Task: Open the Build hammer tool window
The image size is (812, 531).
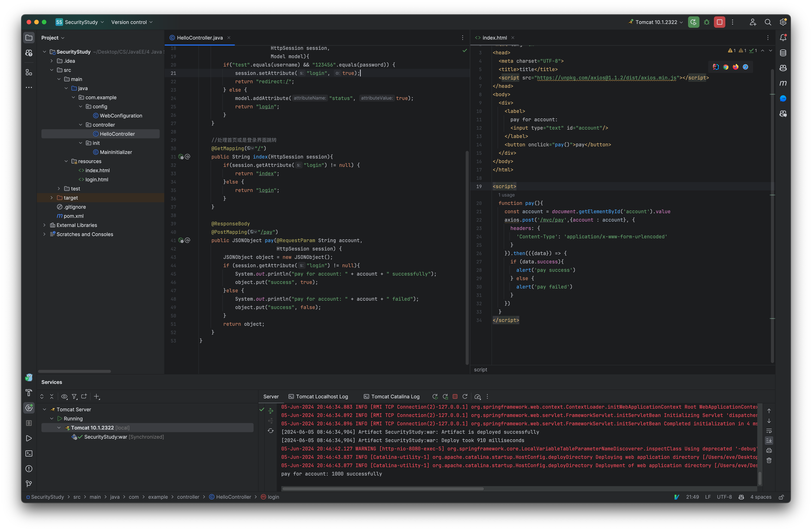Action: [29, 392]
